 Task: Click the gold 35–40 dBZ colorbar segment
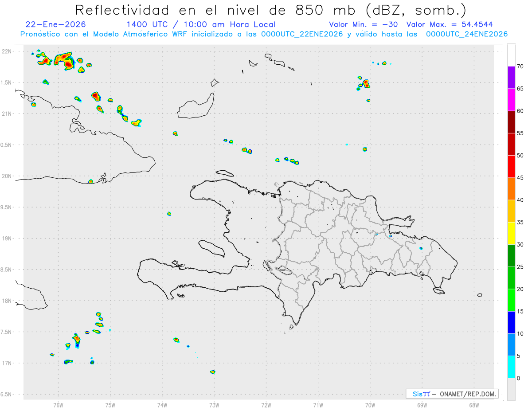point(511,211)
